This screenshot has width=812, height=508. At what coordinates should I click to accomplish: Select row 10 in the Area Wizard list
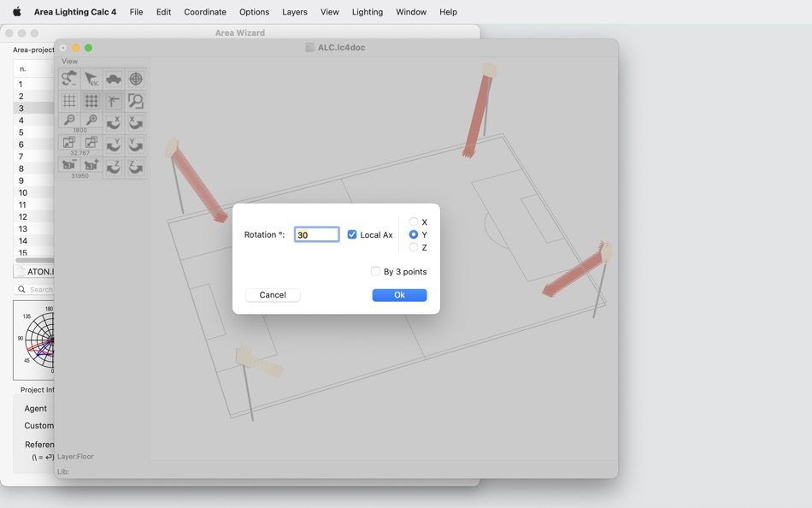(x=33, y=192)
